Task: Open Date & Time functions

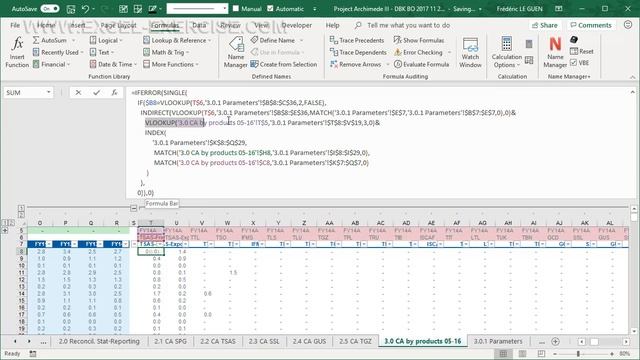Action: pos(113,64)
